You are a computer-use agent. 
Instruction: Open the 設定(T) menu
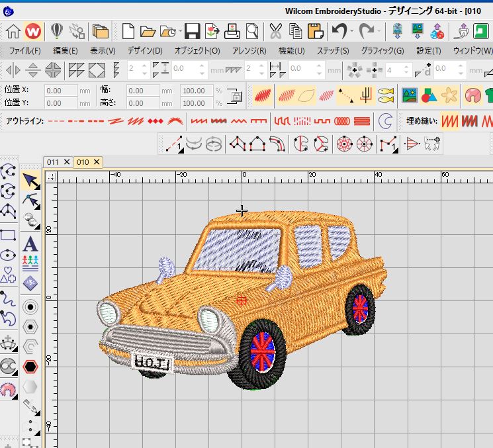pyautogui.click(x=429, y=50)
